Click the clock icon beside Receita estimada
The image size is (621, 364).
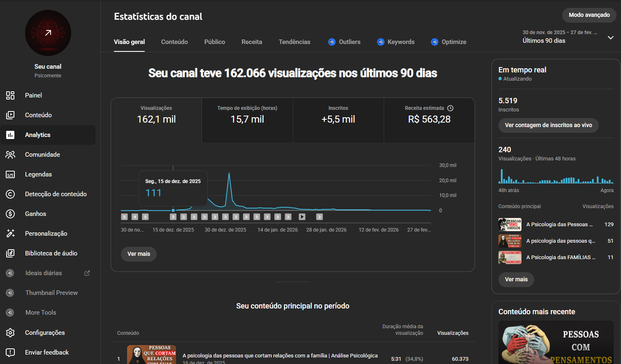(450, 108)
